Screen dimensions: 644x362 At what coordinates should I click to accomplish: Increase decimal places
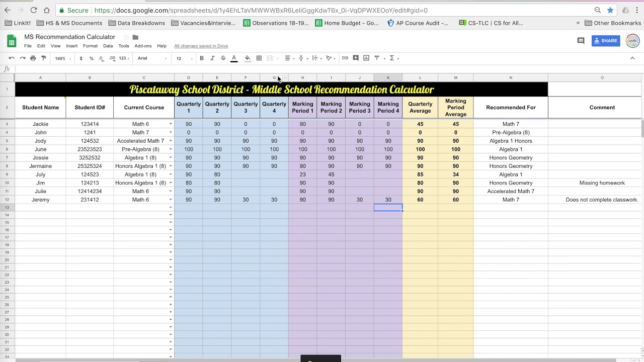point(112,58)
